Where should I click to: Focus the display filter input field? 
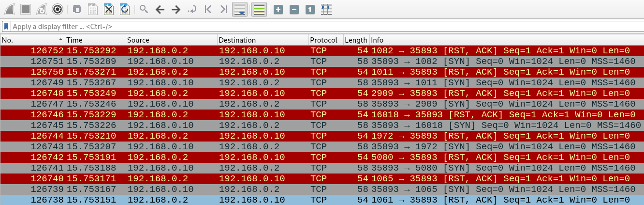click(327, 26)
